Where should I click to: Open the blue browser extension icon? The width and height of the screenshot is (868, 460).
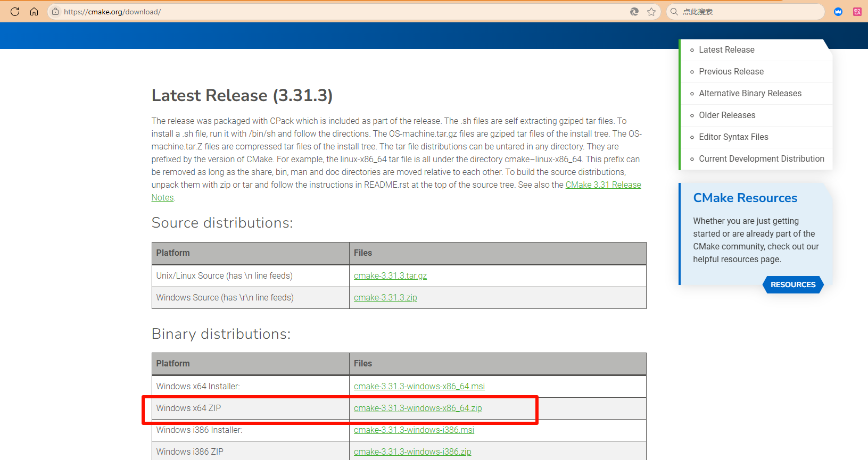(838, 12)
